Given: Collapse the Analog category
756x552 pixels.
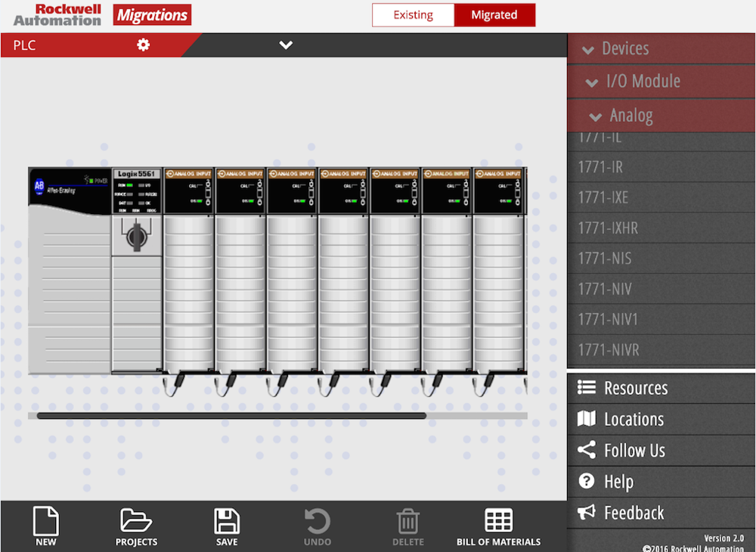Looking at the screenshot, I should (x=596, y=116).
